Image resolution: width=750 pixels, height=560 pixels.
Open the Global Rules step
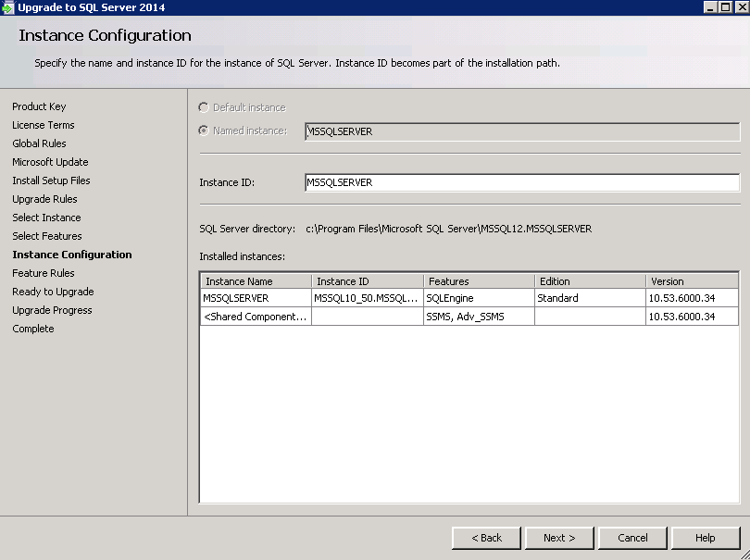(x=39, y=143)
